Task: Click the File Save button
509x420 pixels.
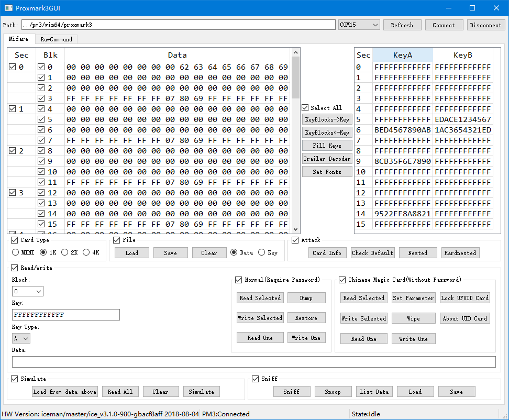Action: pos(170,253)
